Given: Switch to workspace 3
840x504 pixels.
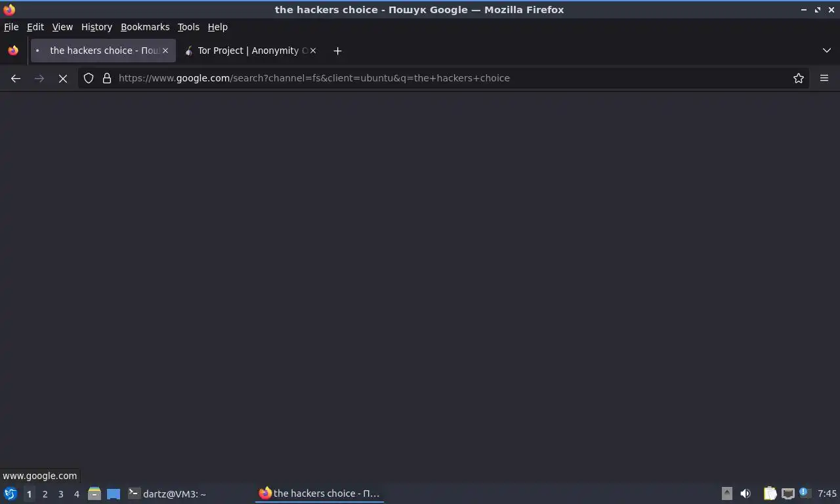Looking at the screenshot, I should point(61,494).
